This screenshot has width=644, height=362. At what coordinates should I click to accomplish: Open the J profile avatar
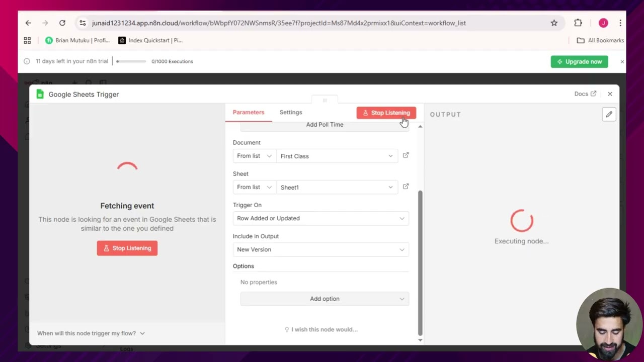click(x=603, y=23)
